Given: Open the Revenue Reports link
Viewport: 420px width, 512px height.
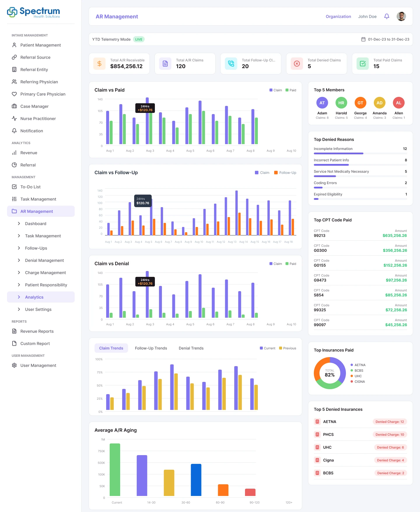Looking at the screenshot, I should [x=41, y=331].
